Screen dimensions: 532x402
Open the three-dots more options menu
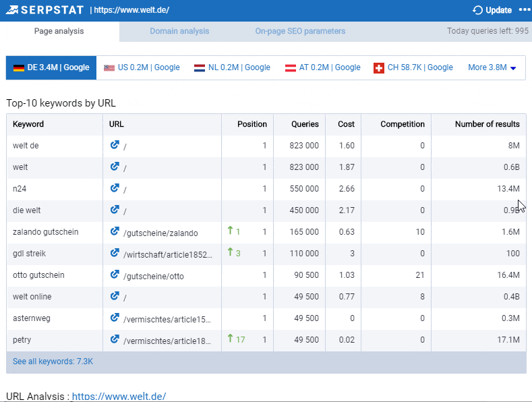525,10
